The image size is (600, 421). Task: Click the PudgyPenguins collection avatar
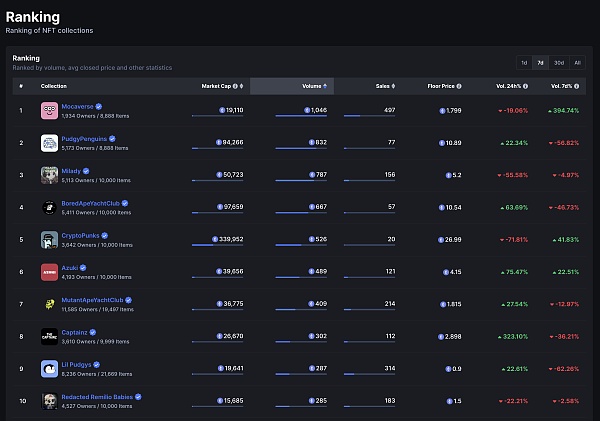pos(49,143)
